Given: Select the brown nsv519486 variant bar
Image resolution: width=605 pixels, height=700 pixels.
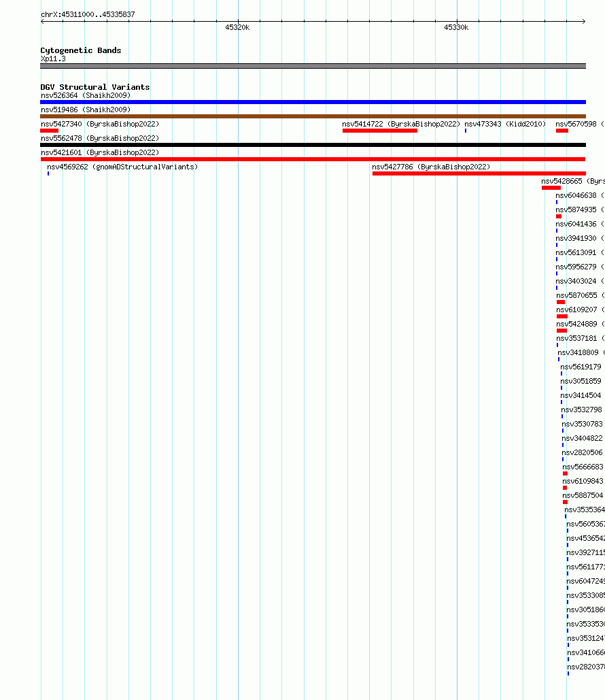Looking at the screenshot, I should 313,116.
